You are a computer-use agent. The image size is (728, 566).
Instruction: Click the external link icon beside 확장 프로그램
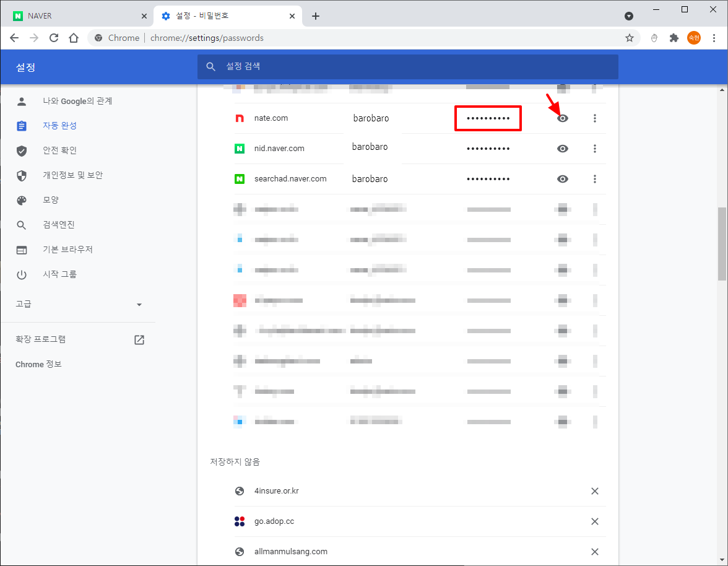[x=139, y=340]
